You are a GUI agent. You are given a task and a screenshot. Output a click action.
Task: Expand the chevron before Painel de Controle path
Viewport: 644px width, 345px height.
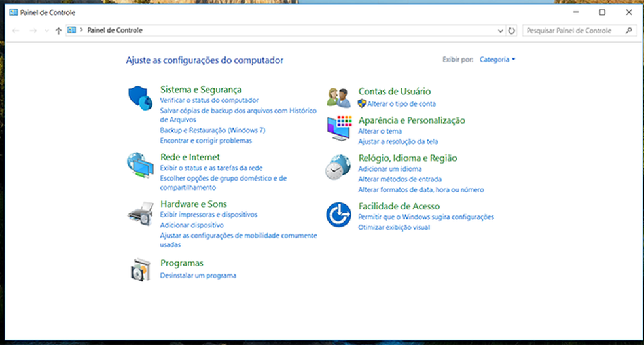pos(82,30)
